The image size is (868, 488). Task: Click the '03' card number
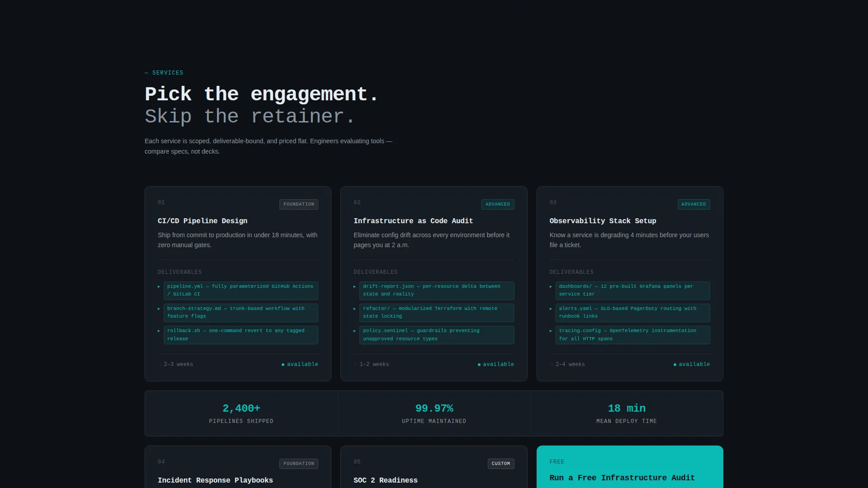[553, 202]
